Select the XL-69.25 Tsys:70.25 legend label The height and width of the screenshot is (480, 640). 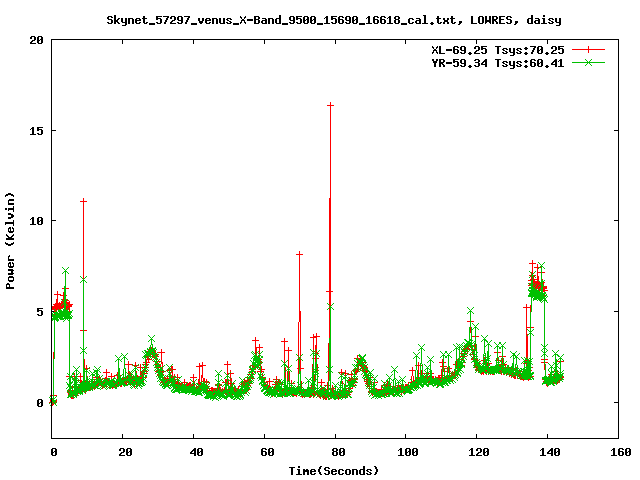pyautogui.click(x=498, y=50)
